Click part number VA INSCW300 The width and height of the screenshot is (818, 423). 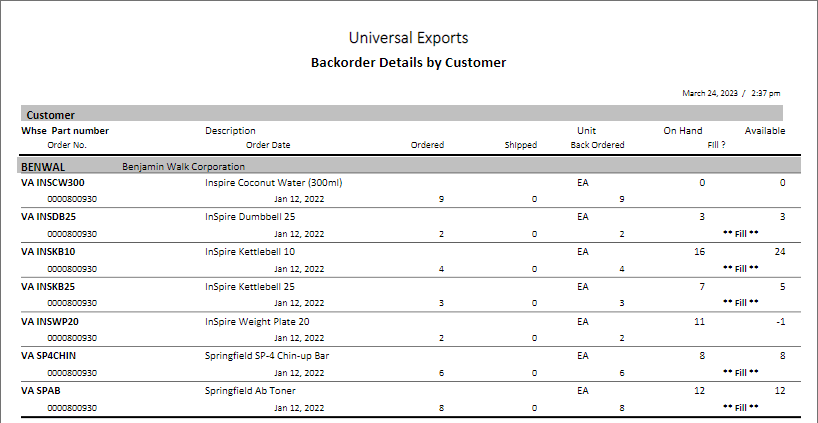click(53, 183)
